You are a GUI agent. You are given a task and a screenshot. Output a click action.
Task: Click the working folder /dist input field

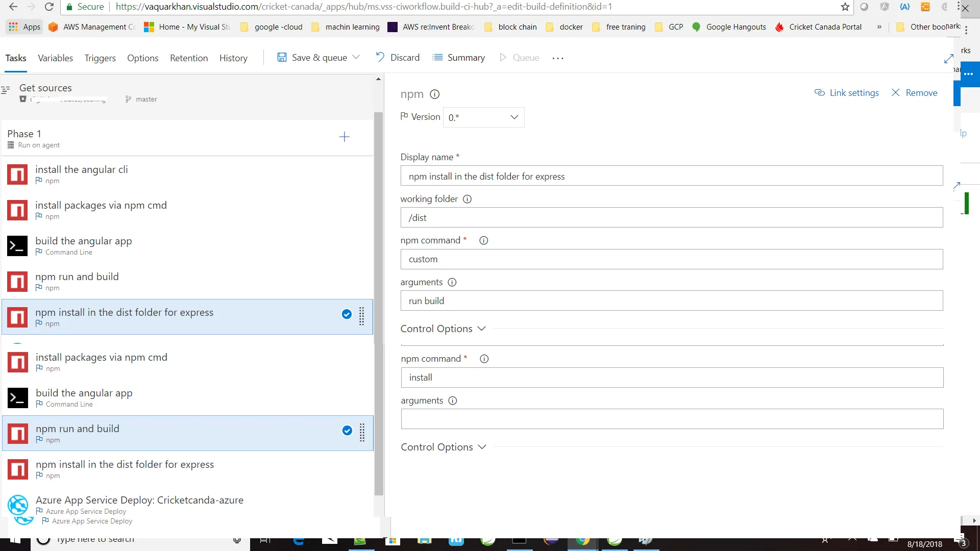(x=671, y=218)
